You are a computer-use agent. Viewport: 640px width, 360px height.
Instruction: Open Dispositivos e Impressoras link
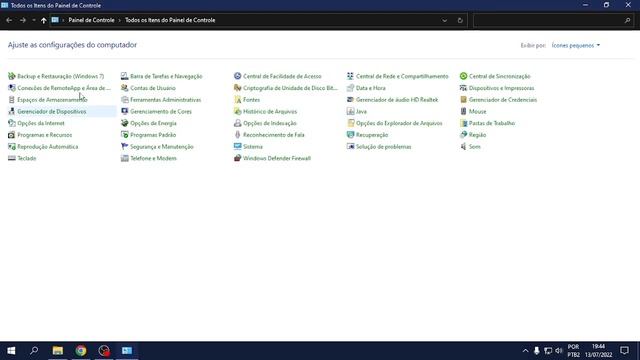pyautogui.click(x=501, y=88)
